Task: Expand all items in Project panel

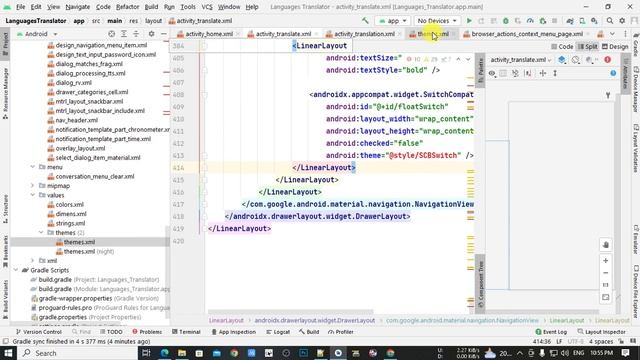Action: click(x=124, y=34)
